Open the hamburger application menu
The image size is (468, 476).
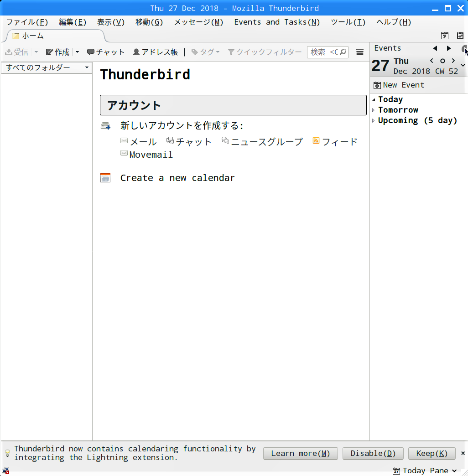click(360, 52)
